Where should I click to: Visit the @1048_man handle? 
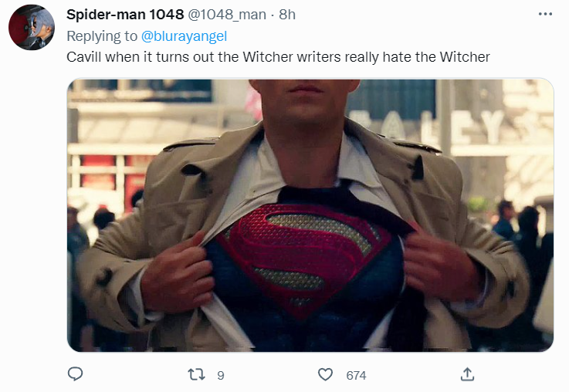[x=227, y=15]
